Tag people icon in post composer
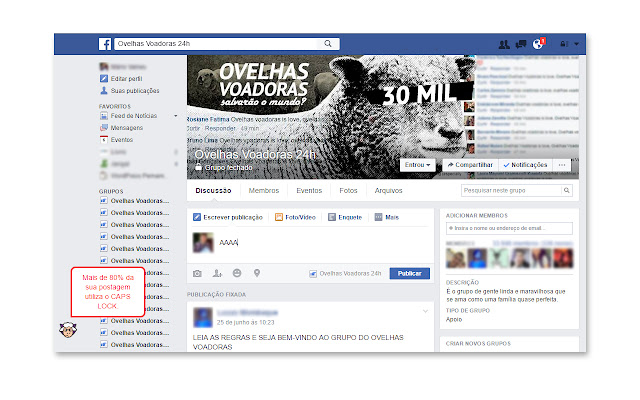This screenshot has height=400, width=640. pyautogui.click(x=217, y=273)
